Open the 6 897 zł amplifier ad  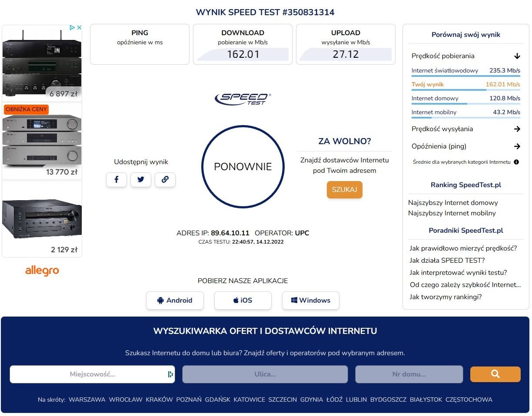42,63
